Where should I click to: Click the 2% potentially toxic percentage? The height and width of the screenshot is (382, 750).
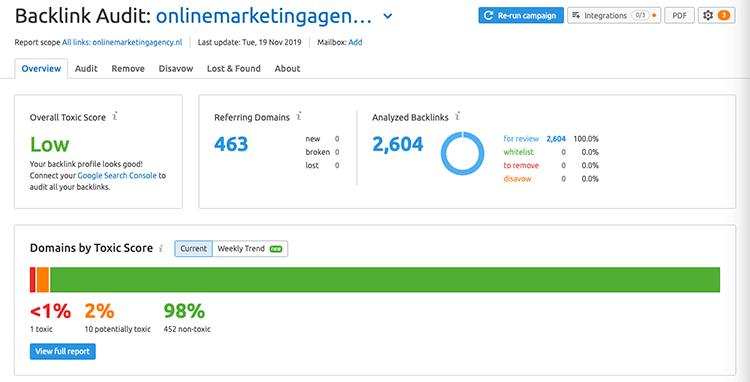coord(99,311)
